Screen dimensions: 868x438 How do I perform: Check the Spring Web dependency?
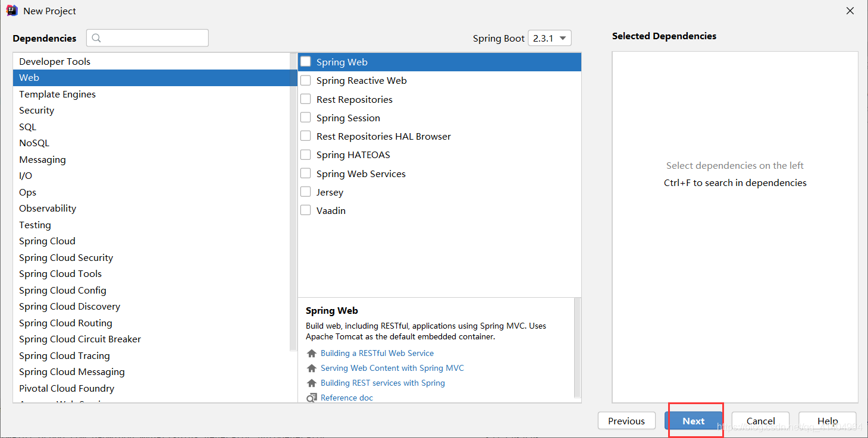click(x=305, y=61)
